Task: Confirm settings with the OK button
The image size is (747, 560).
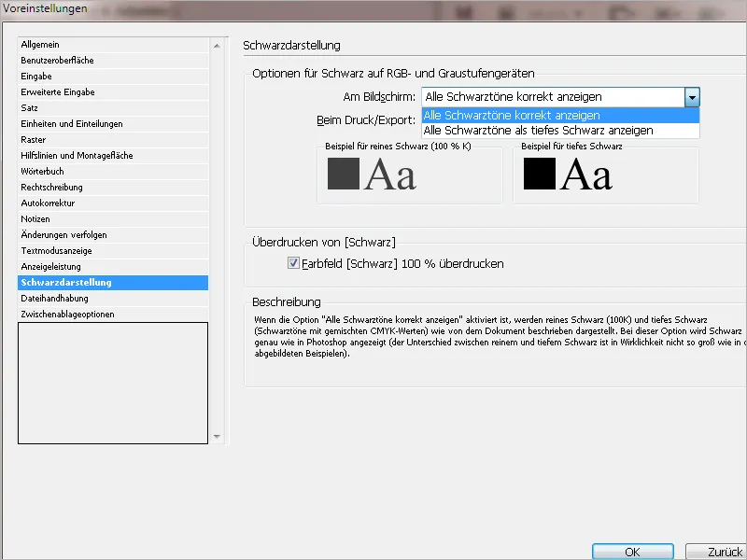Action: 633,551
